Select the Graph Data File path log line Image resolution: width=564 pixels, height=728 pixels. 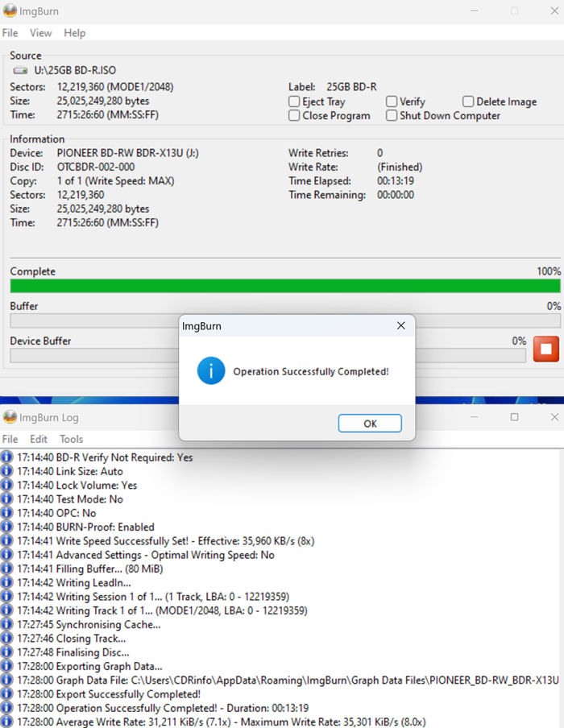click(288, 680)
